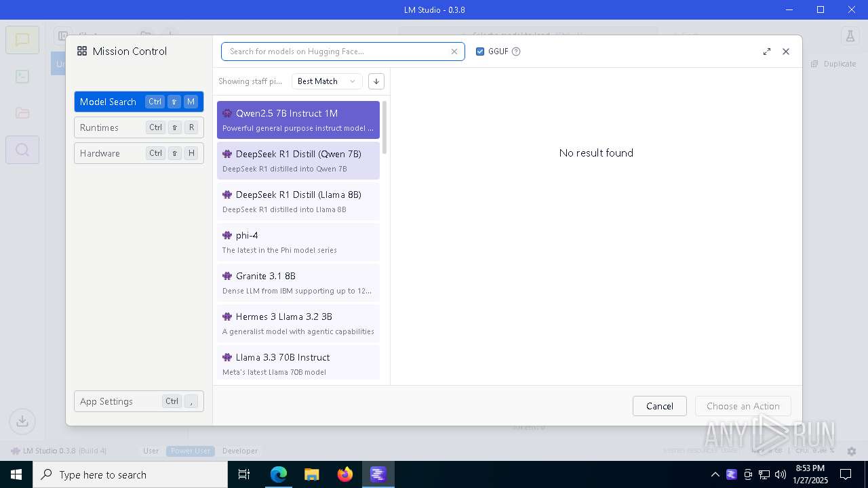Screen dimensions: 868x488
Task: Open the Downloads icon at bottom left
Action: point(22,421)
